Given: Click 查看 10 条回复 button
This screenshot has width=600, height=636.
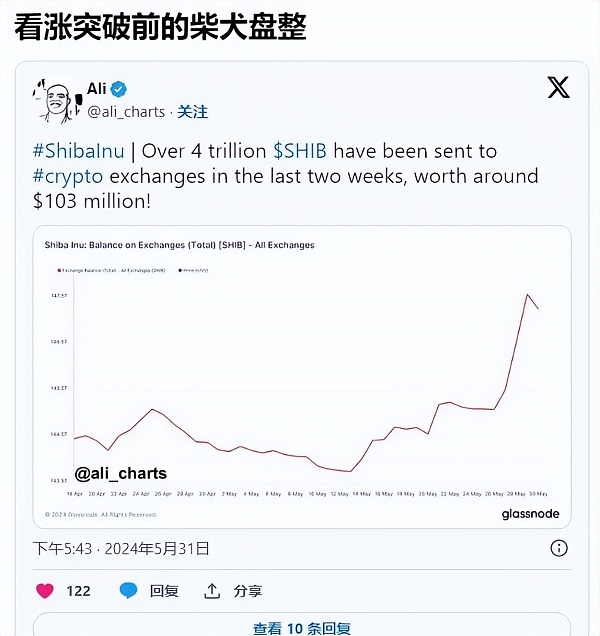Looking at the screenshot, I should 301,628.
